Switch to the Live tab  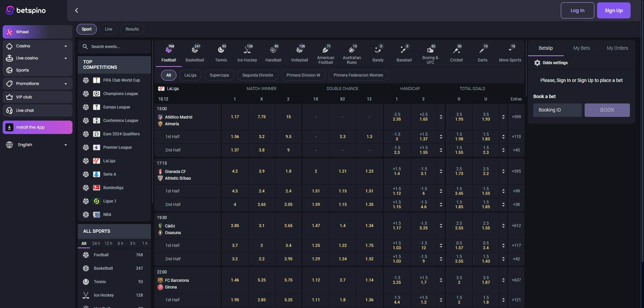coord(108,29)
